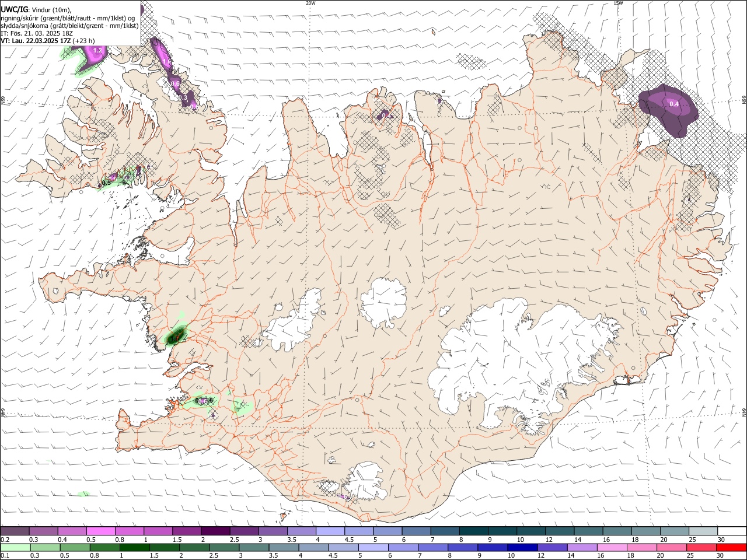Click the 'IT: Fös. 21. 03. 2025 18Z' line

36,33
